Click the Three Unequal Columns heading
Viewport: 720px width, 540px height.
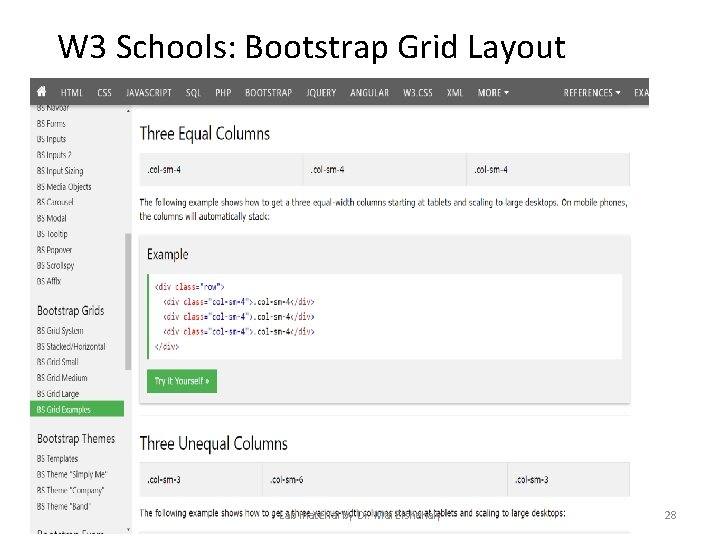click(214, 444)
